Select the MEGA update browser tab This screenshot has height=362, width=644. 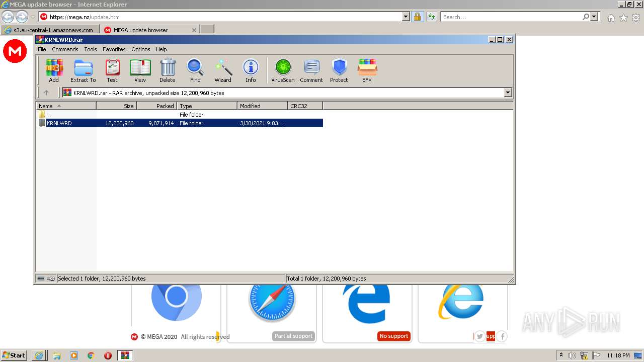point(150,30)
